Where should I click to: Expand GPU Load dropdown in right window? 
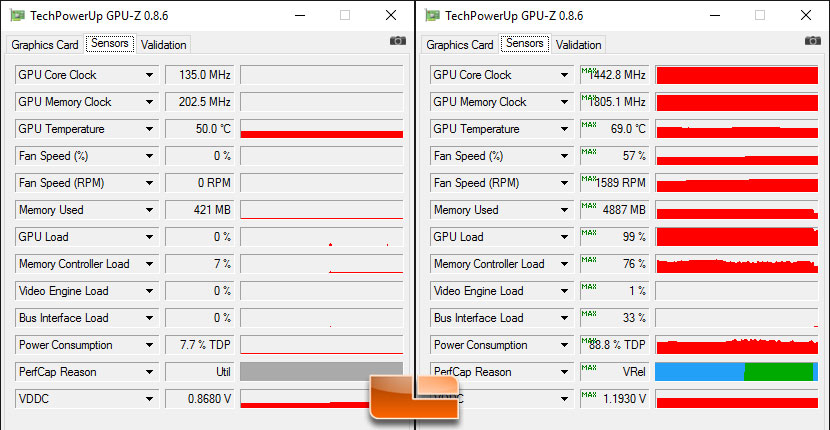tap(565, 237)
